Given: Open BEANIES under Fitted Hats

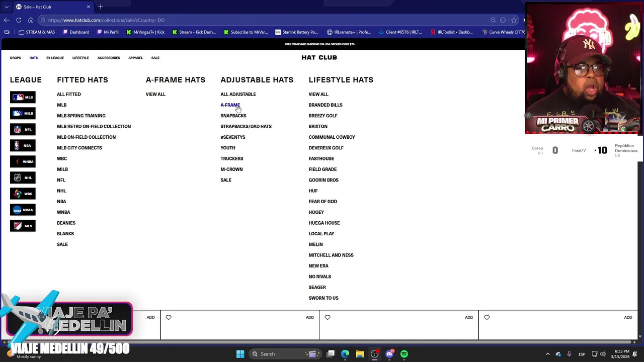Looking at the screenshot, I should (x=66, y=223).
